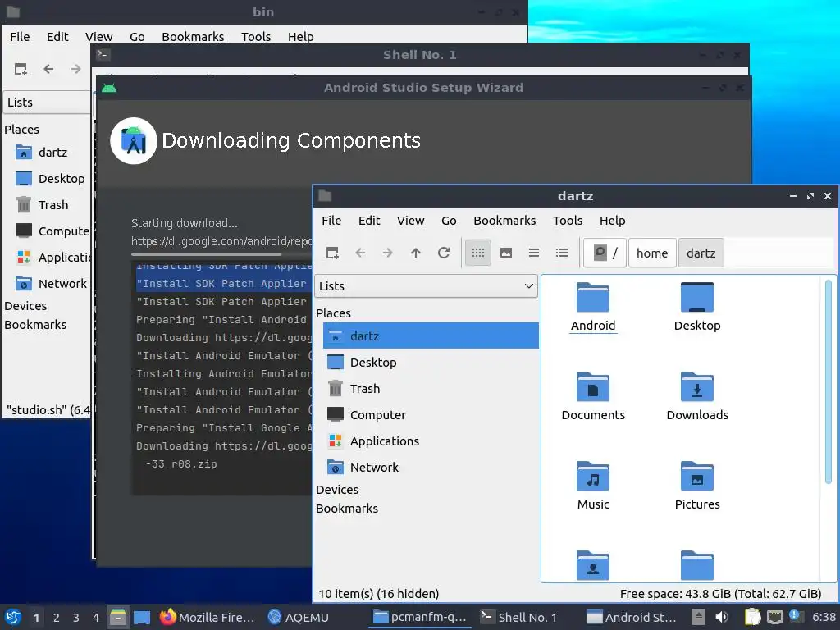Viewport: 840px width, 630px height.
Task: Expand the Devices section in dartz window
Action: pyautogui.click(x=337, y=490)
